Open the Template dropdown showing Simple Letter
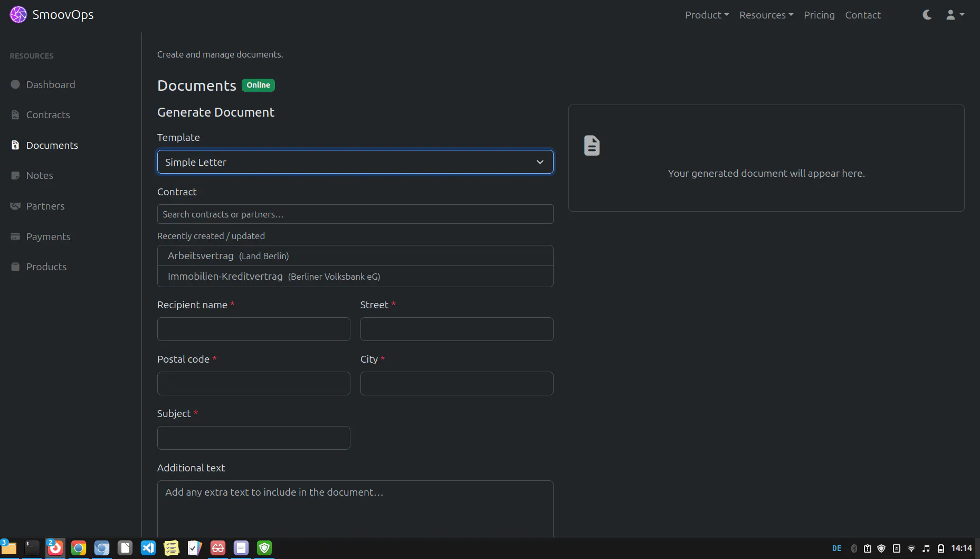Image resolution: width=980 pixels, height=559 pixels. pos(355,162)
